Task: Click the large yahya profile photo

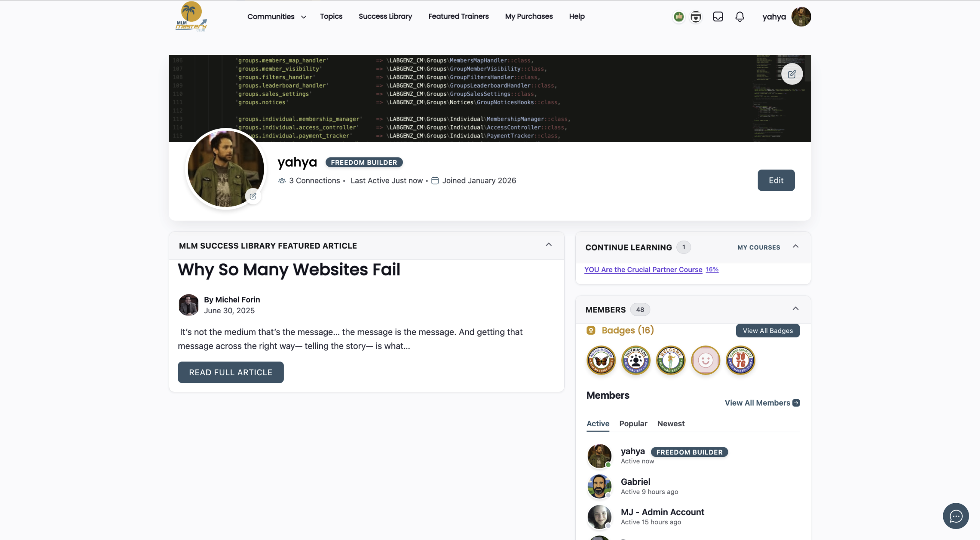Action: point(226,169)
